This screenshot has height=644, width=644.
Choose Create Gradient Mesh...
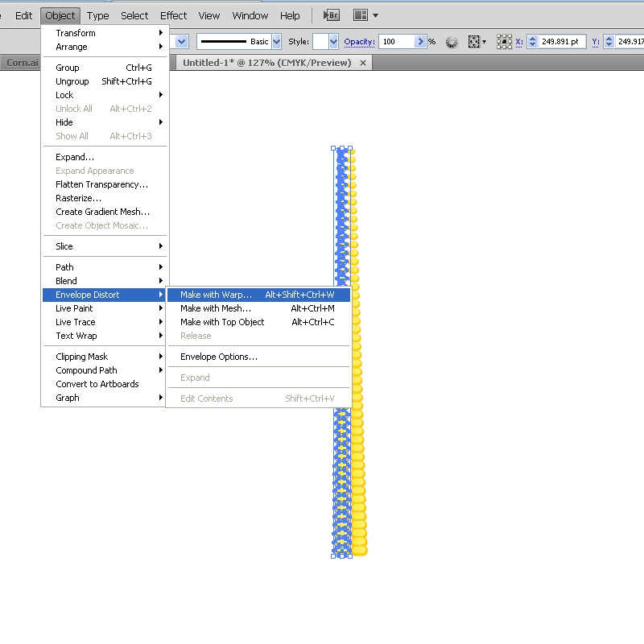(105, 212)
